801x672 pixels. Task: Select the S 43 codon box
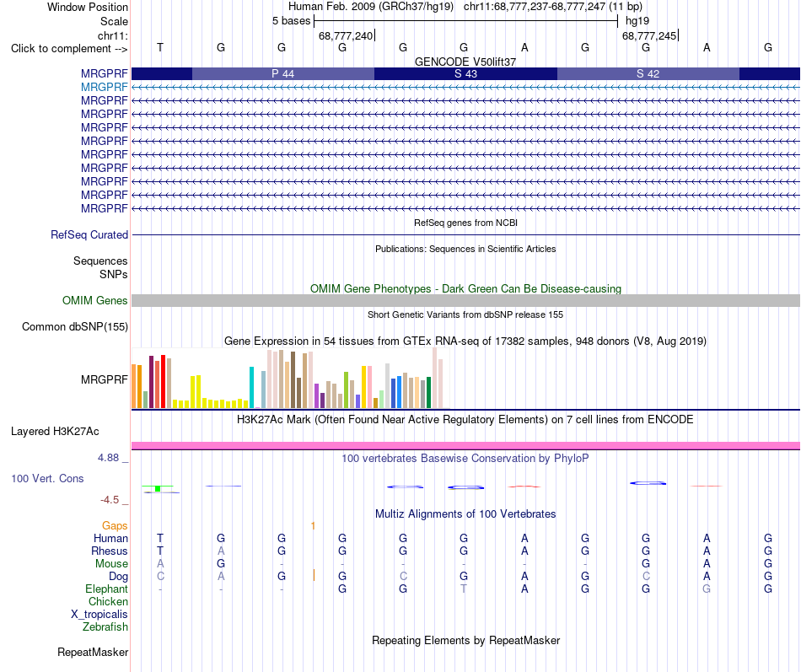(465, 73)
